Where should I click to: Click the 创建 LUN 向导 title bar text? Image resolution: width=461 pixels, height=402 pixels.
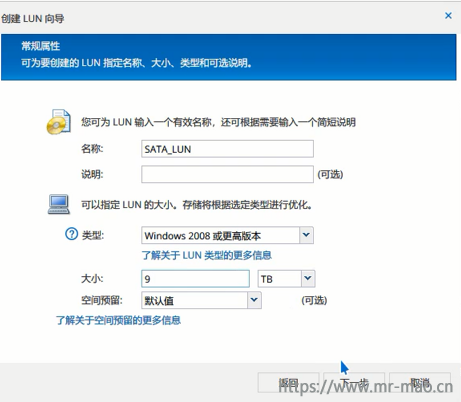(32, 19)
